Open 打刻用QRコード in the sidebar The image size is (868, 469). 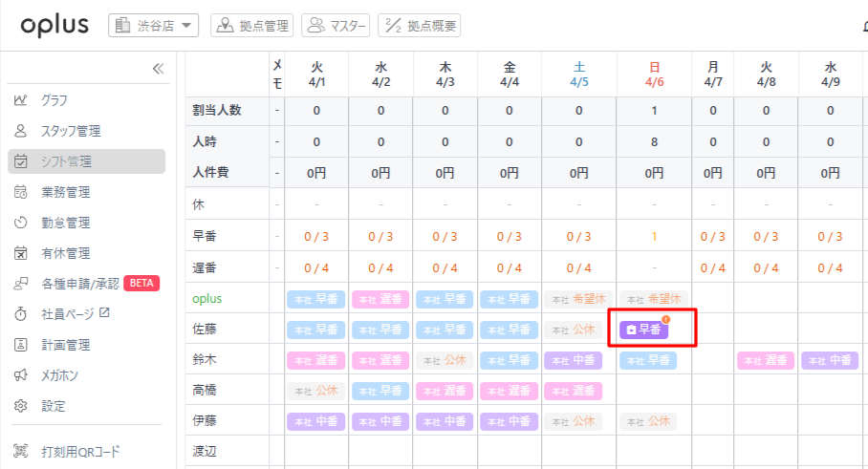79,452
